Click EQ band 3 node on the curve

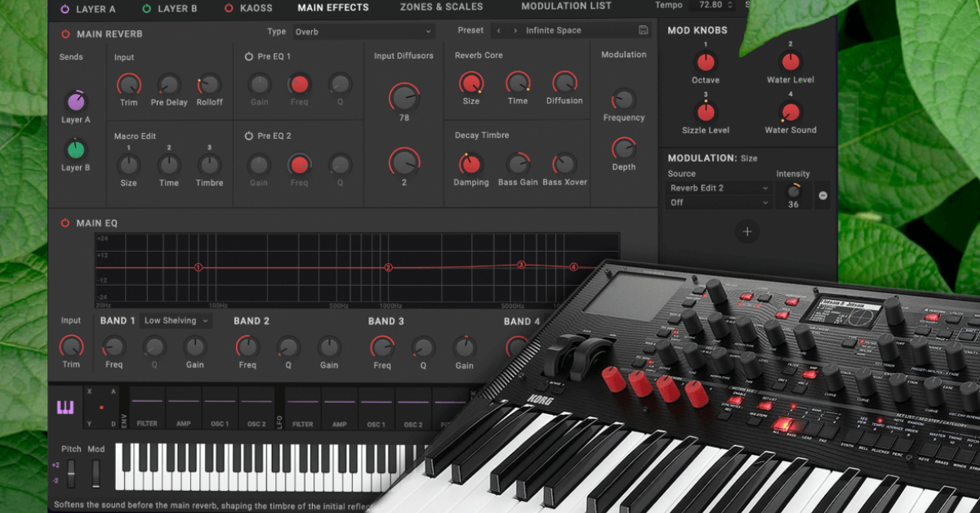pyautogui.click(x=520, y=264)
